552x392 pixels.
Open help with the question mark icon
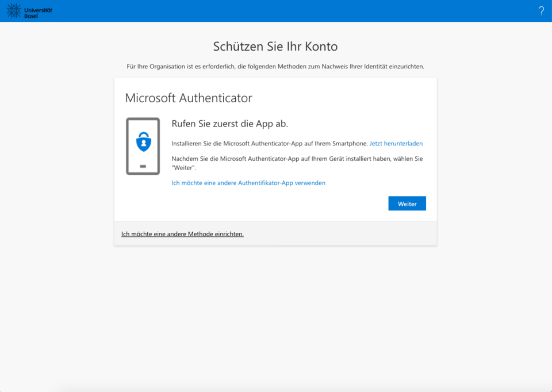(x=541, y=11)
